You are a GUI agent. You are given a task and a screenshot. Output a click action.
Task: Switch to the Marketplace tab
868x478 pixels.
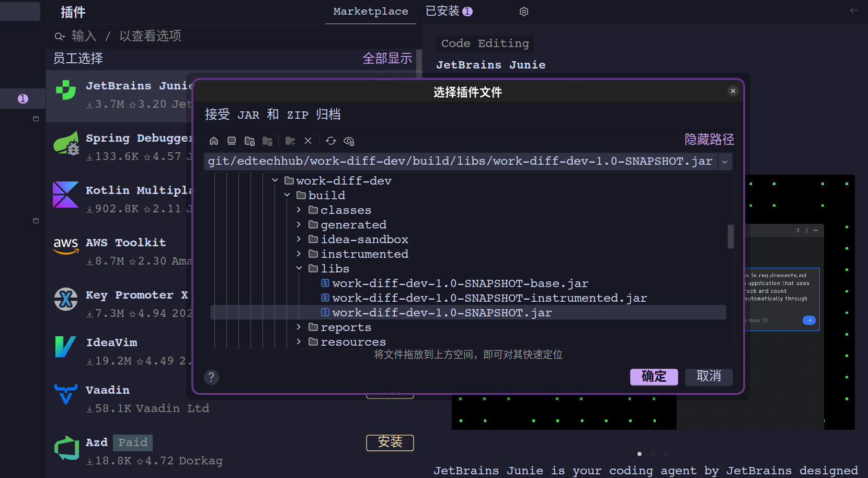click(x=371, y=12)
